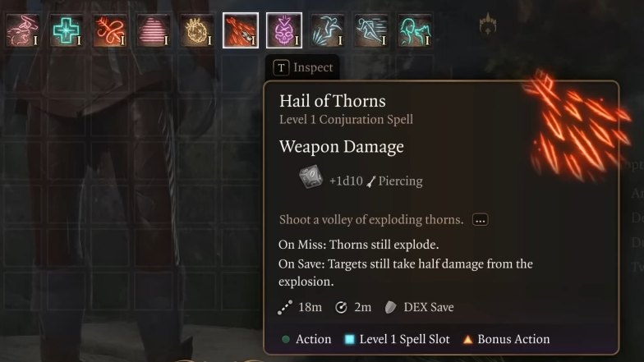This screenshot has height=362, width=644.
Task: Select the Animal Friendship spell icon
Action: 23,30
